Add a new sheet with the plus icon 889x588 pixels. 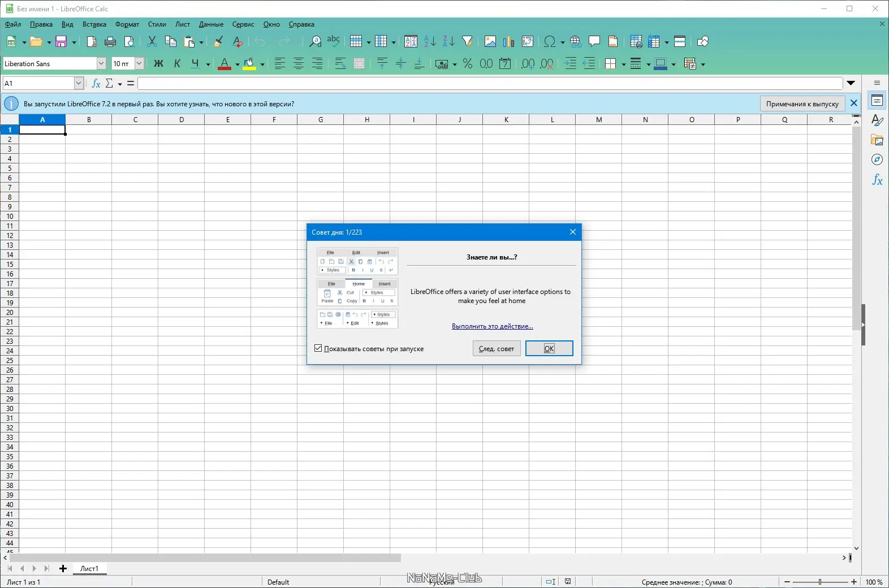pyautogui.click(x=63, y=569)
